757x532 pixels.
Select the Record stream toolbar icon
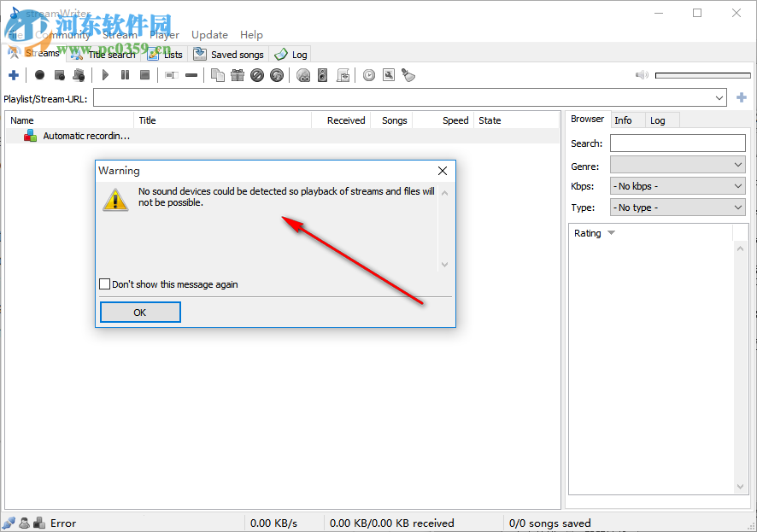coord(39,75)
